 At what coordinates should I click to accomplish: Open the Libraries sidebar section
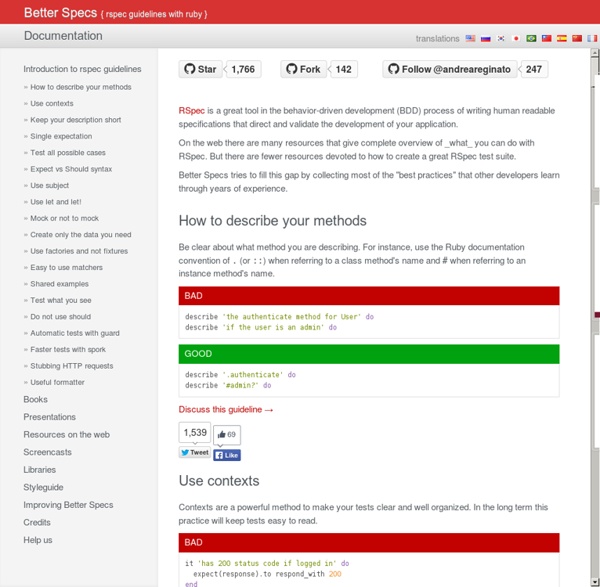pyautogui.click(x=40, y=470)
